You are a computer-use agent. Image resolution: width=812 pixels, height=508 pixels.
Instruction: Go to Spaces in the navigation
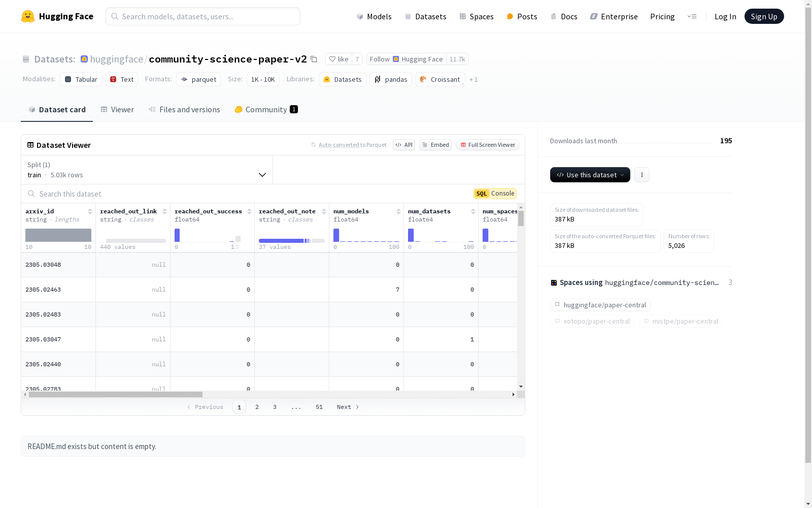[477, 16]
